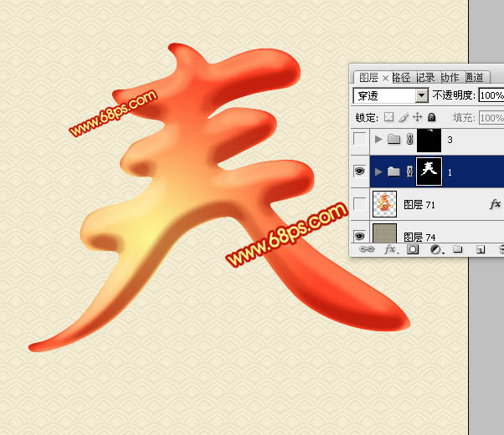Toggle lock transparent pixels icon
Viewport: 504px width, 435px height.
tap(389, 117)
